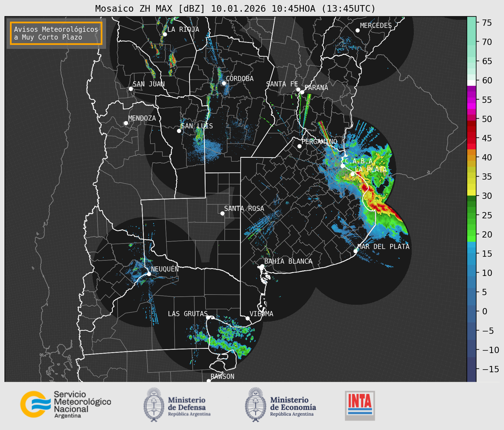Click the MAR DEL PLATA label text

point(383,247)
